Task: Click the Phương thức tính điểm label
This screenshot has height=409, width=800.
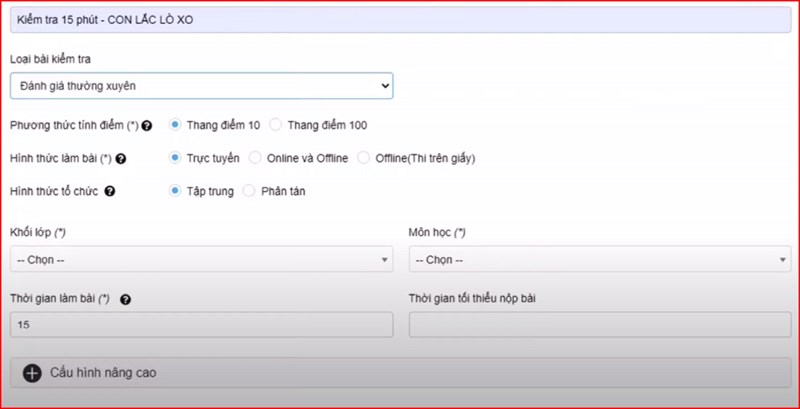Action: tap(74, 125)
